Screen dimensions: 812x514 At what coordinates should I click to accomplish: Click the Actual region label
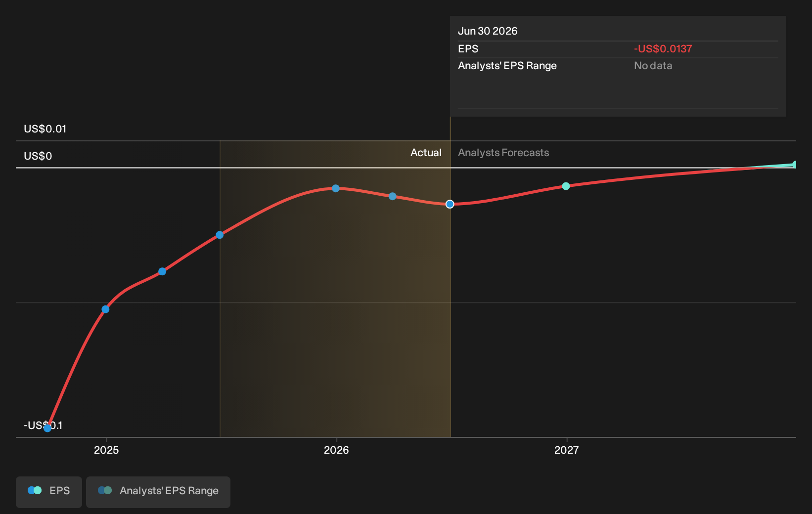click(x=426, y=153)
